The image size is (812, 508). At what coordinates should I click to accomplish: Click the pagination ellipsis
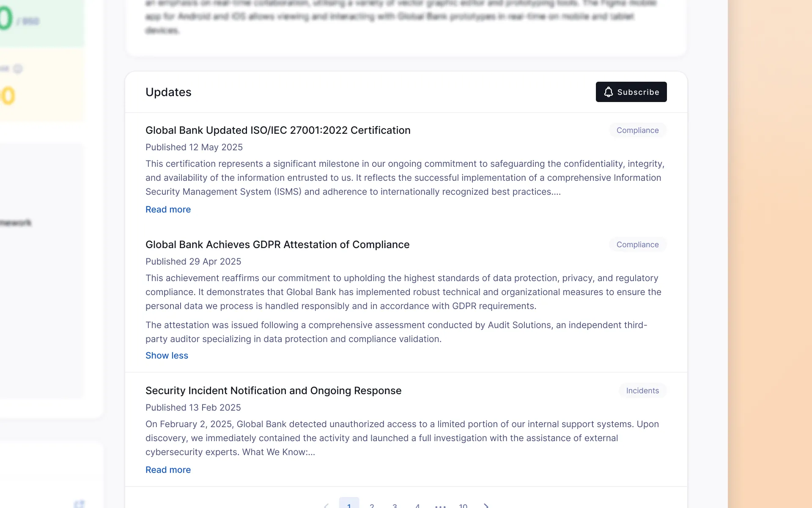tap(440, 506)
